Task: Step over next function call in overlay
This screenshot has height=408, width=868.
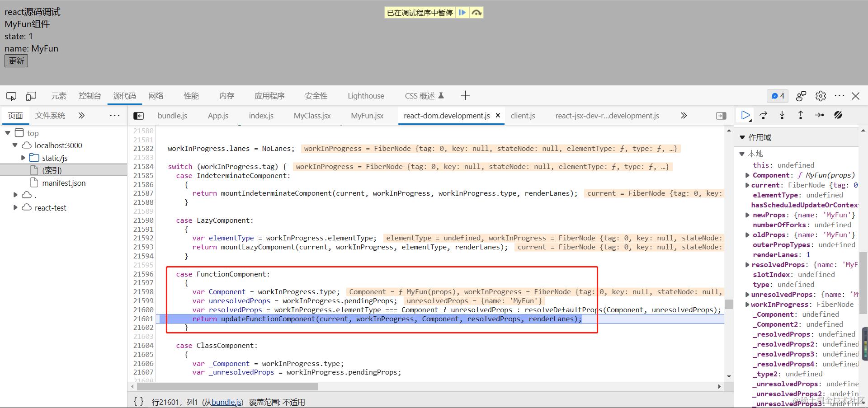Action: (x=476, y=13)
